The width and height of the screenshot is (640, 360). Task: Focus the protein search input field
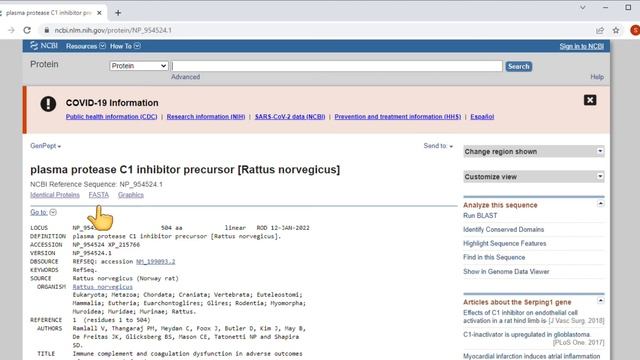[337, 66]
